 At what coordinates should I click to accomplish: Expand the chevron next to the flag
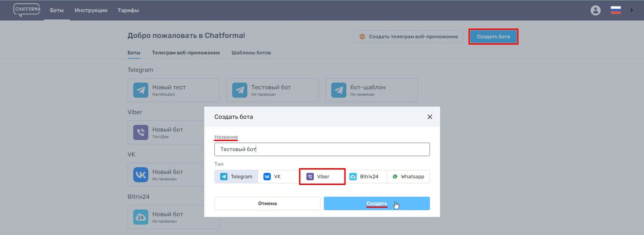click(632, 10)
